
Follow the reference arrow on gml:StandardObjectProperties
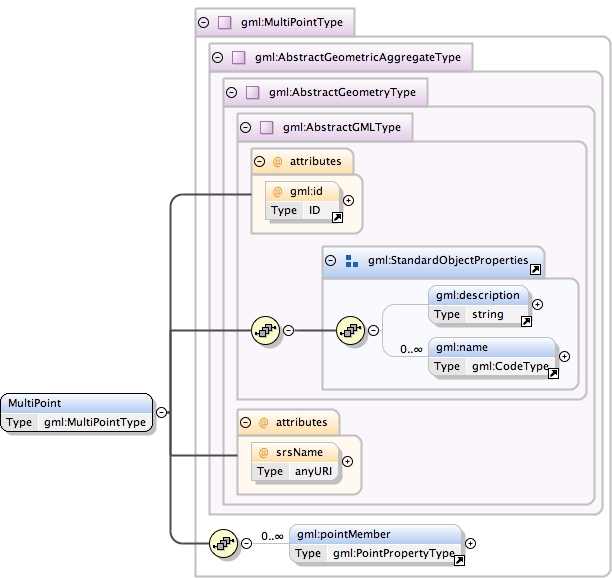(536, 269)
